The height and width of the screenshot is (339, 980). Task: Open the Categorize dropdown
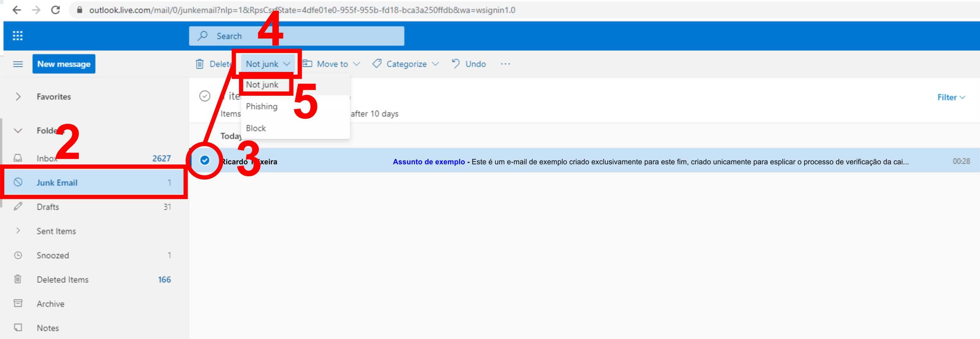point(406,64)
